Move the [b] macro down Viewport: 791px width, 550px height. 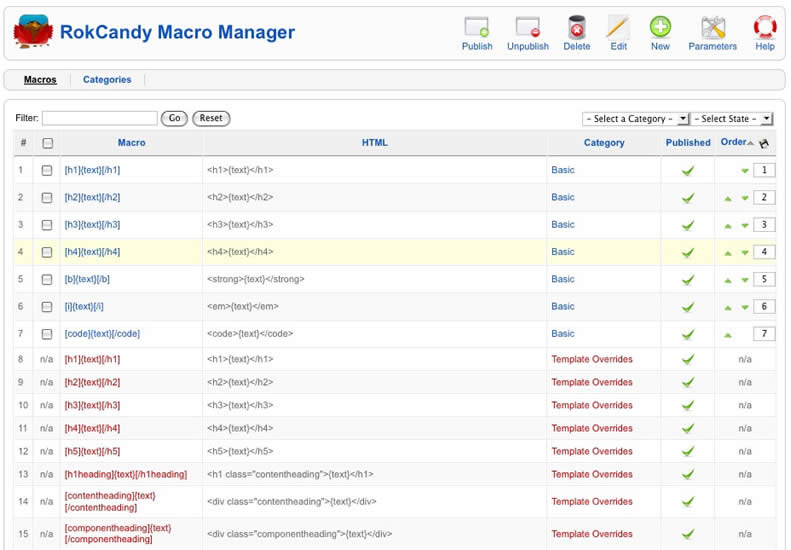(x=745, y=280)
